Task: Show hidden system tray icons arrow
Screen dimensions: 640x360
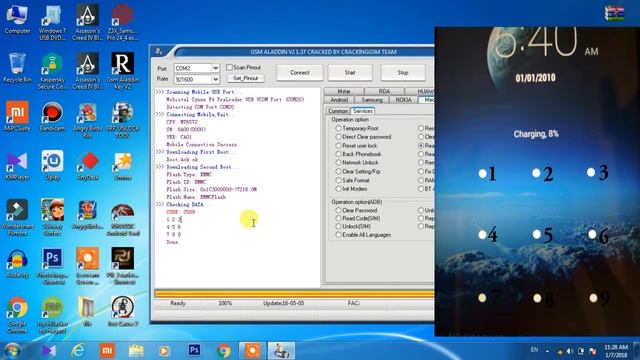Action: pyautogui.click(x=547, y=351)
